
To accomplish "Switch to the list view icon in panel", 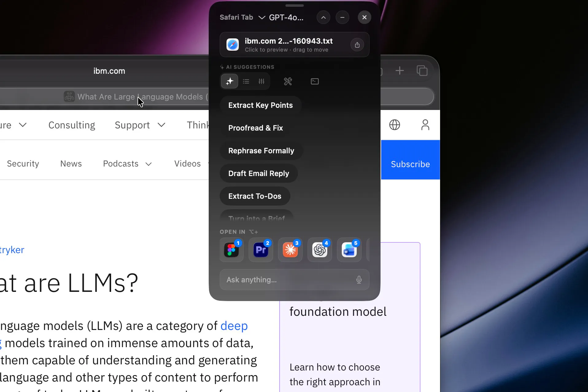I will [x=246, y=81].
